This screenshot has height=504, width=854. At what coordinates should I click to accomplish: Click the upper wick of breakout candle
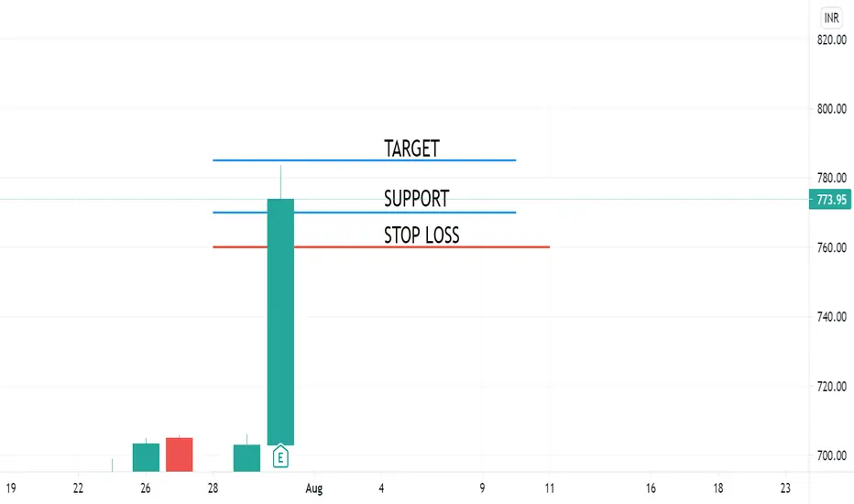pos(280,182)
